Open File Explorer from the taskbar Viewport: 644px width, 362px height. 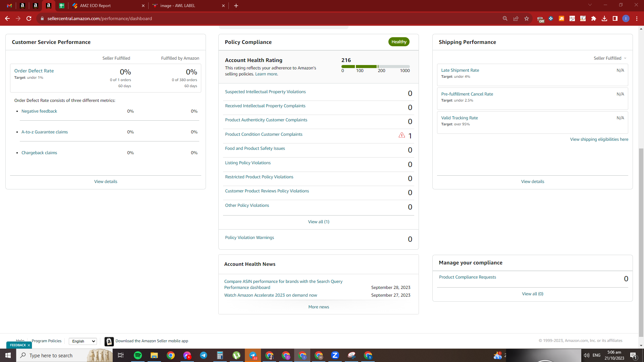pos(154,355)
